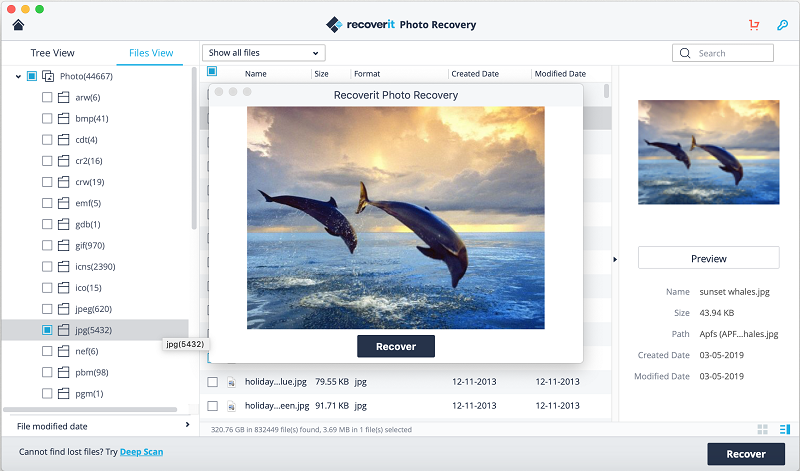Switch to thumbnail grid view icon

point(763,430)
